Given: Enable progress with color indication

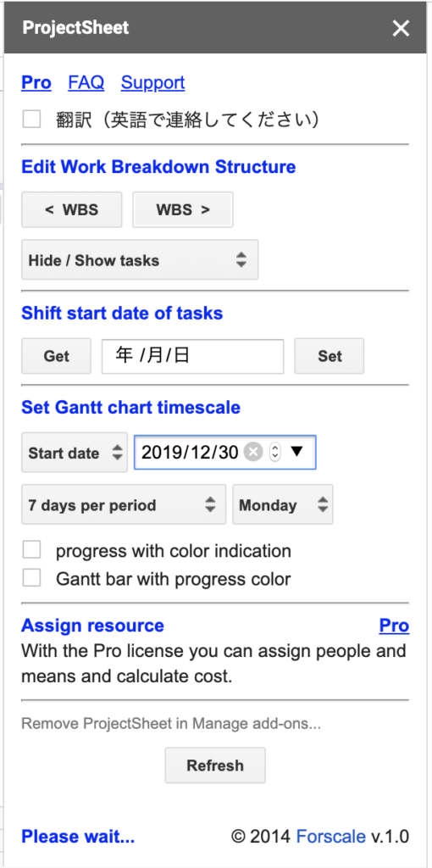Looking at the screenshot, I should click(x=31, y=550).
